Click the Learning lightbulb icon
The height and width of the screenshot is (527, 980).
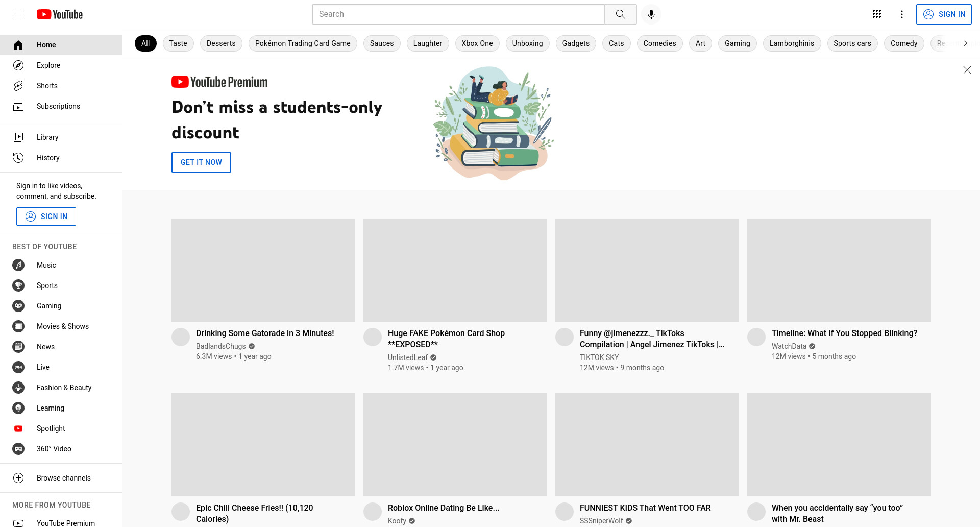18,408
